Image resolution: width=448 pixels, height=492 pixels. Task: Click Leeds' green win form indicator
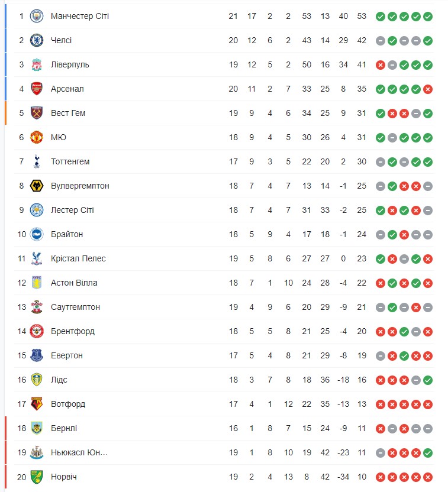428,380
